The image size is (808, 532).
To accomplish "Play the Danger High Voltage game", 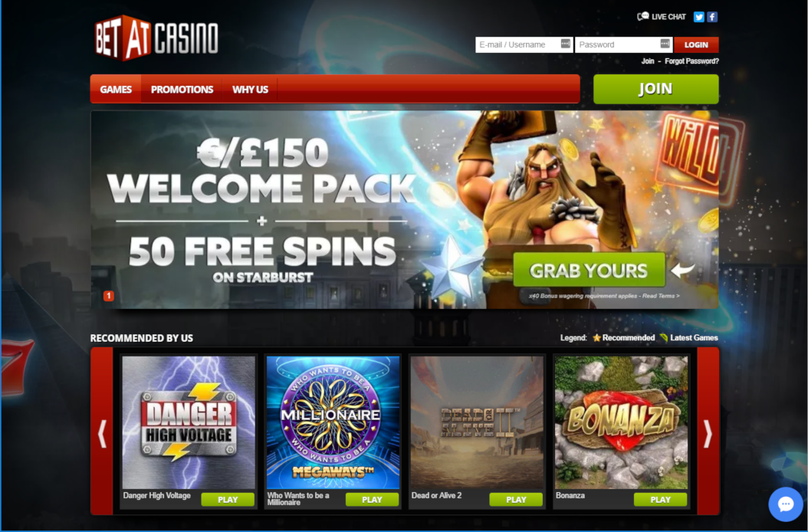I will point(228,500).
